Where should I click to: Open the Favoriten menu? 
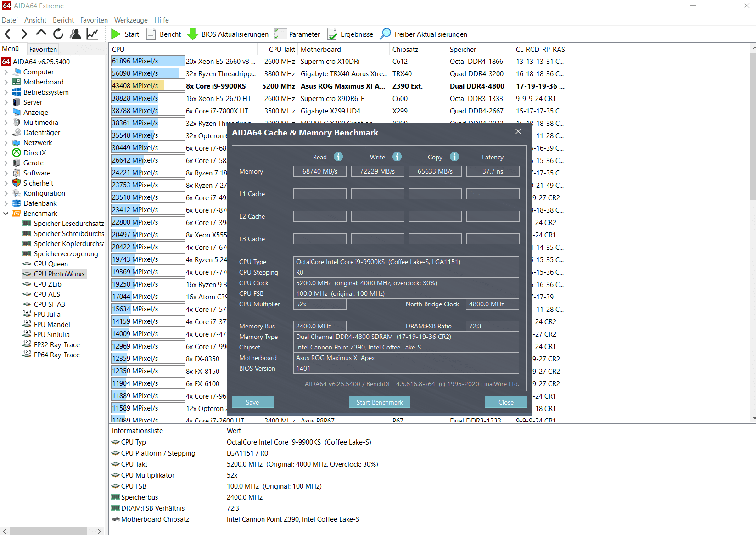[x=94, y=20]
